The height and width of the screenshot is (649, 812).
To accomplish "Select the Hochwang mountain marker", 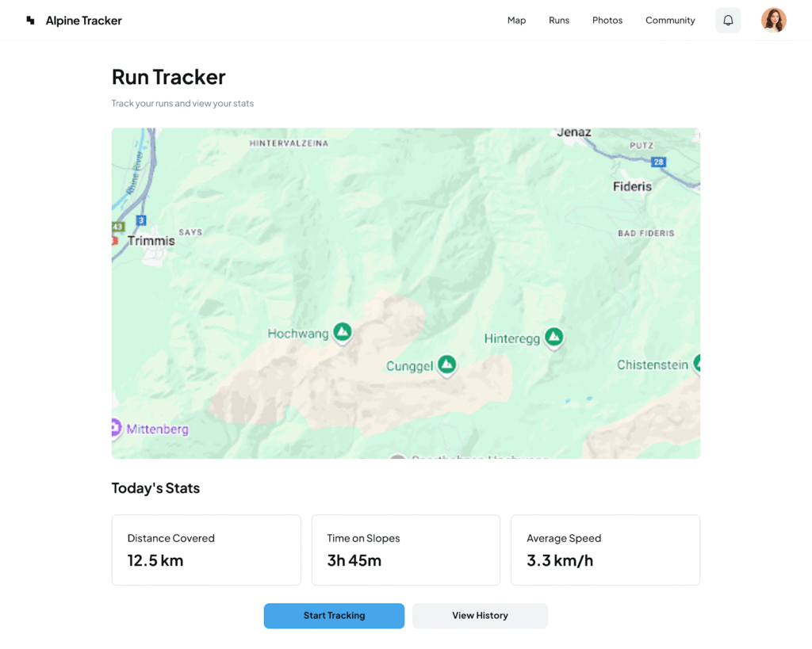I will [343, 332].
